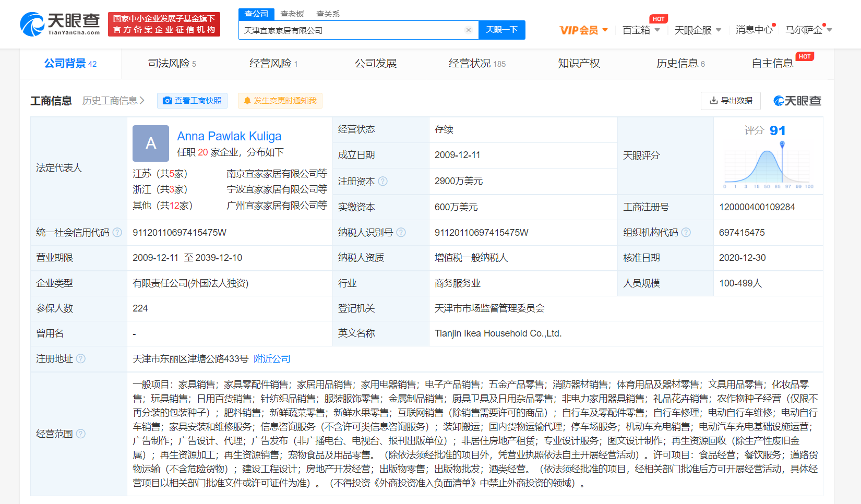Screen dimensions: 861x504
Task: Click help icon next to 组织机构代码
Action: pos(686,232)
